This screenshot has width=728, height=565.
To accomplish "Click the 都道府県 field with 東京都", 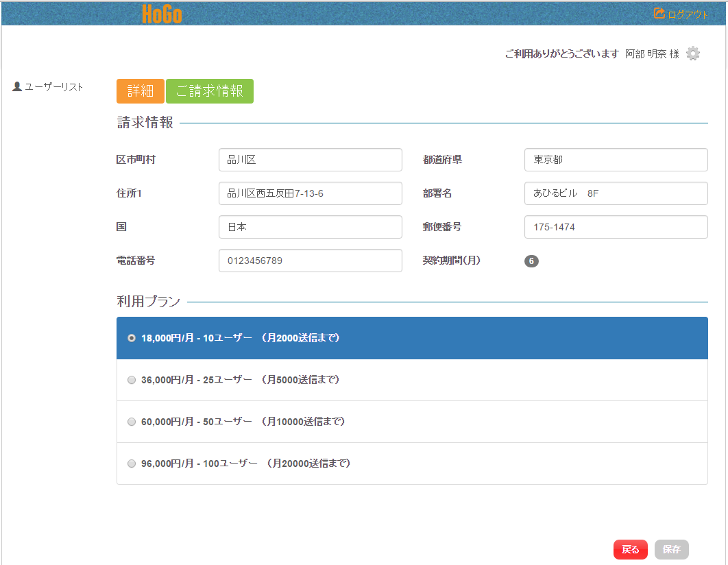I will [x=616, y=160].
